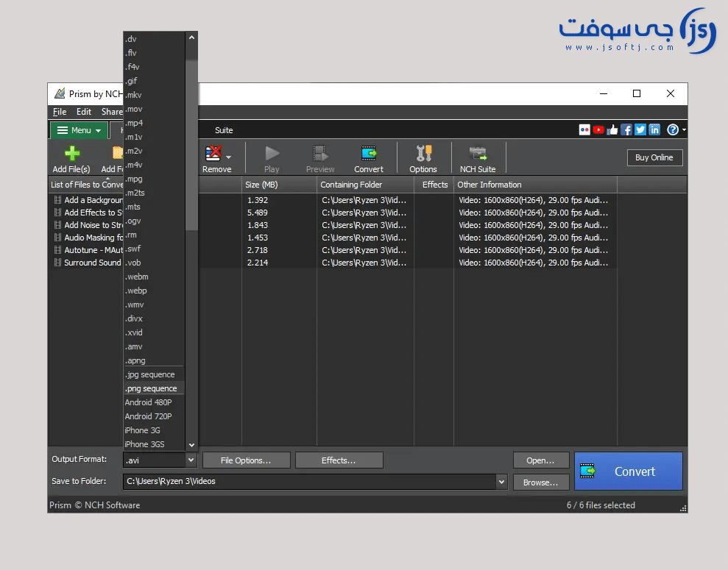The image size is (728, 570).
Task: Select .mp4 in the format list
Action: (x=154, y=123)
